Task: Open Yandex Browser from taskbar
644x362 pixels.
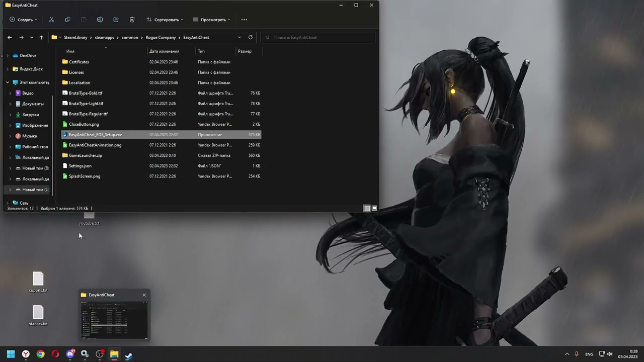Action: pos(26,354)
